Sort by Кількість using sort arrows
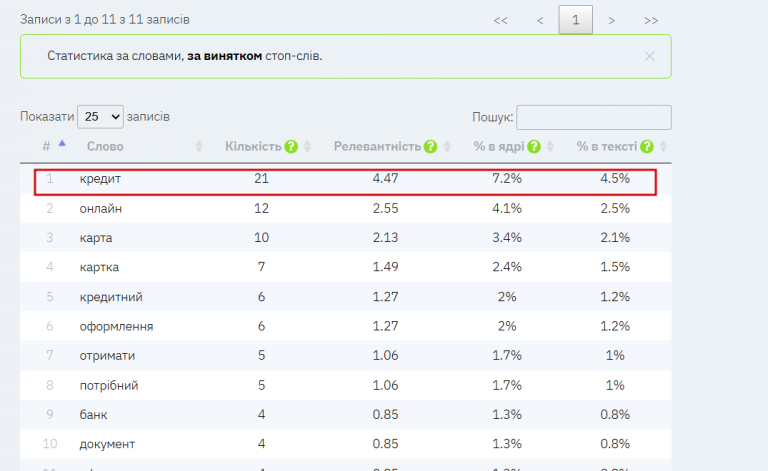 coord(307,146)
